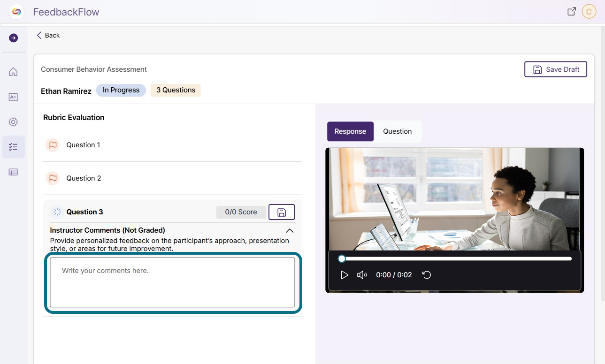
Task: Click the Question 3 loading status icon
Action: [x=57, y=212]
